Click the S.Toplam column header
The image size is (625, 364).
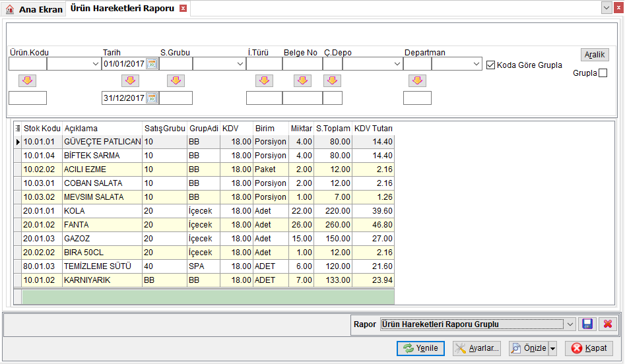pyautogui.click(x=333, y=128)
